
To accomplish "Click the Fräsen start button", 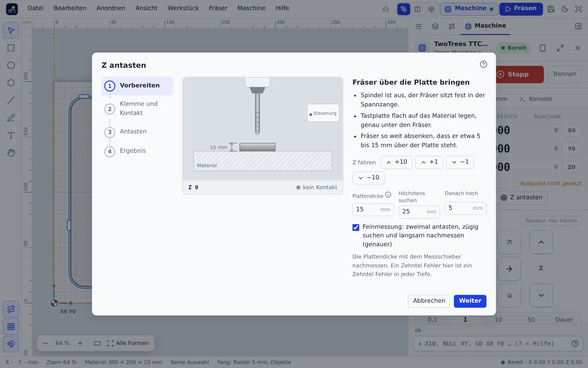I will coord(521,9).
